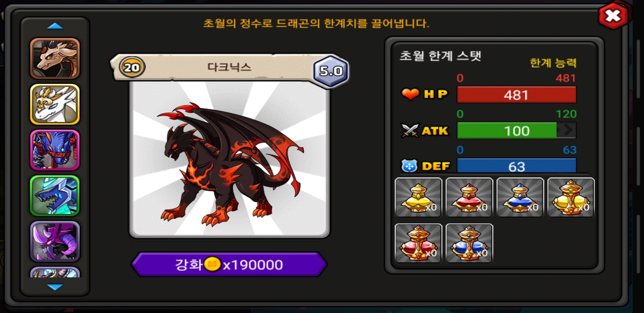Click the green ATK bar showing 100

(517, 130)
